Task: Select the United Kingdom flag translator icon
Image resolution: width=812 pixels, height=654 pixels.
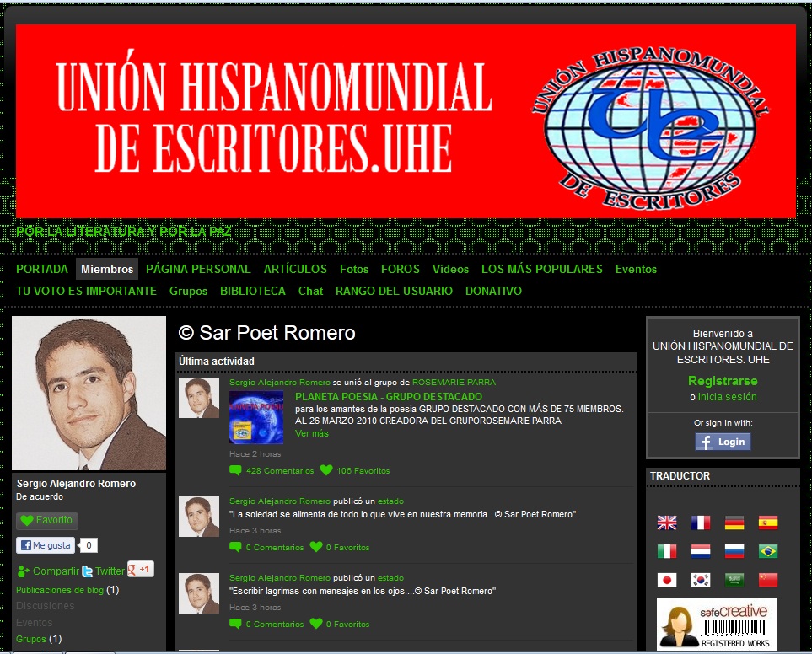Action: coord(667,523)
